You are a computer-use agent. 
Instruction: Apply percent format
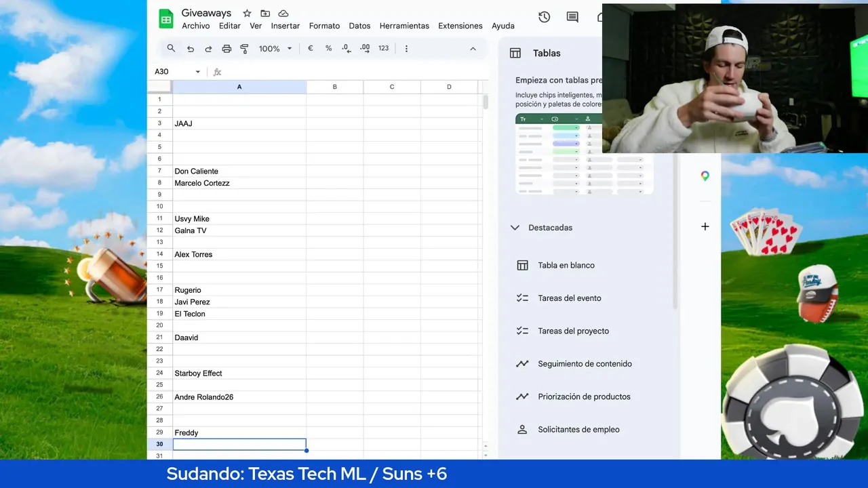click(x=328, y=48)
